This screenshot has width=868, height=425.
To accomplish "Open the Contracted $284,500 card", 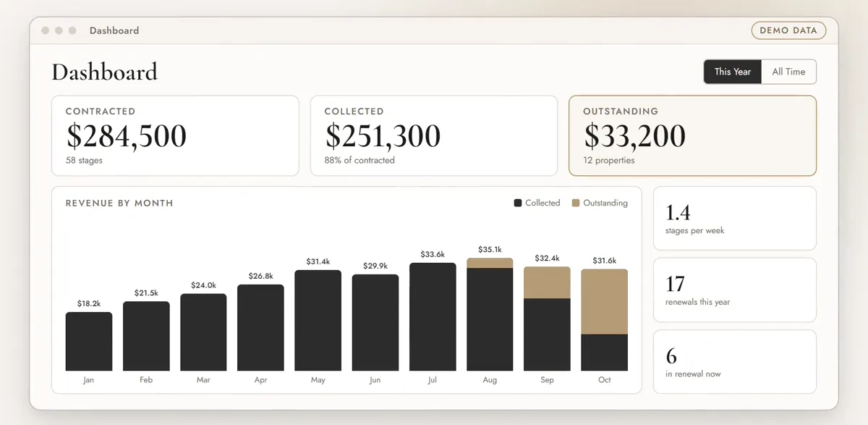I will pyautogui.click(x=175, y=135).
